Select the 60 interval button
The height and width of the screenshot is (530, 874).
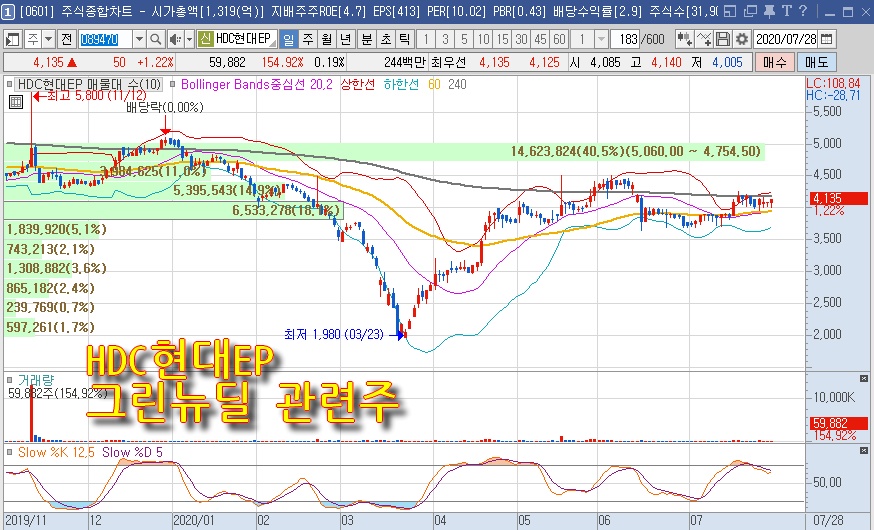[559, 39]
